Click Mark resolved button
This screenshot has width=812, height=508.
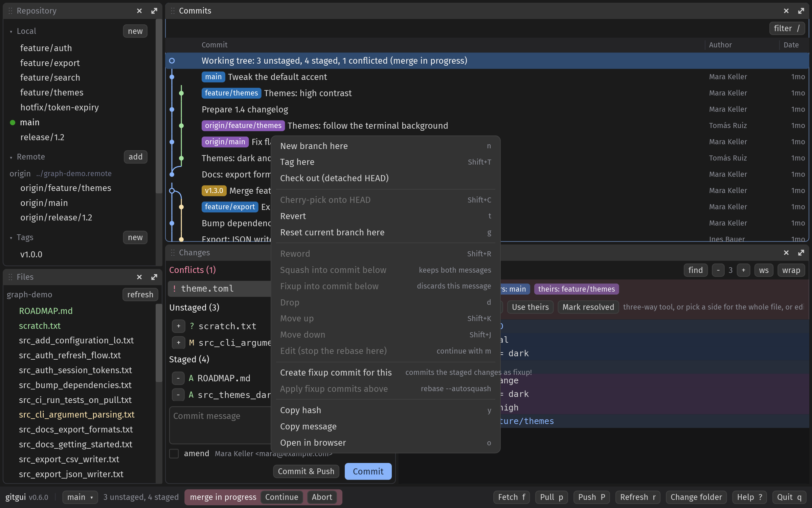[588, 307]
